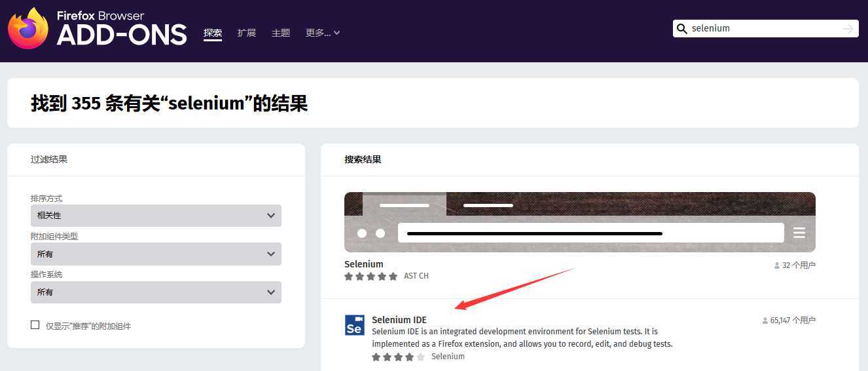Screen dimensions: 868x371
Task: Click the AST CH author name
Action: 416,276
